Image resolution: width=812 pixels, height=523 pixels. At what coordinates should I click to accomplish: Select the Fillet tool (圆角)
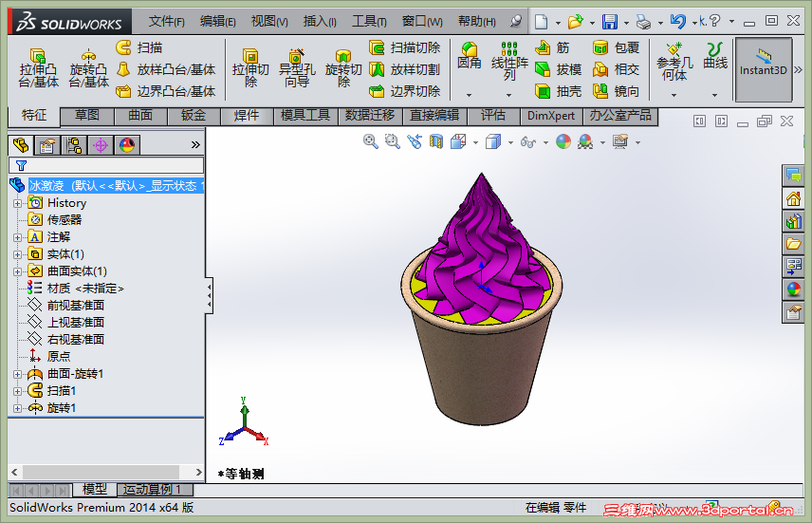[x=470, y=56]
